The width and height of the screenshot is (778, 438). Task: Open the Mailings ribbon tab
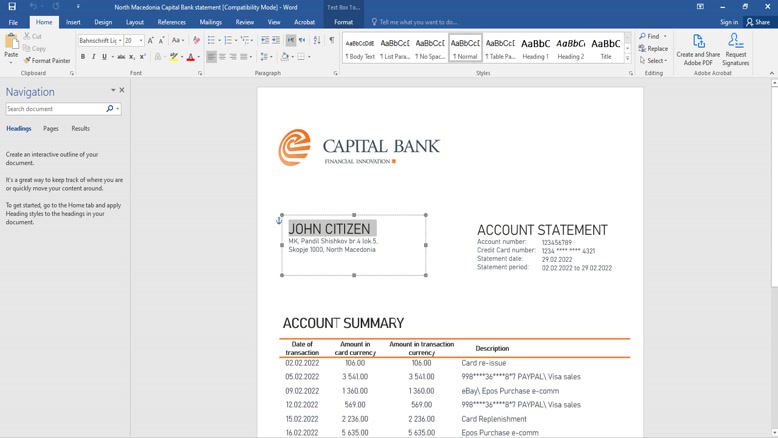click(210, 22)
